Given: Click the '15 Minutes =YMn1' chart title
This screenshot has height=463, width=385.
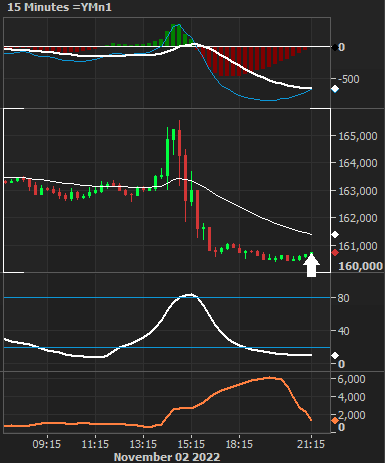Looking at the screenshot, I should coord(59,7).
